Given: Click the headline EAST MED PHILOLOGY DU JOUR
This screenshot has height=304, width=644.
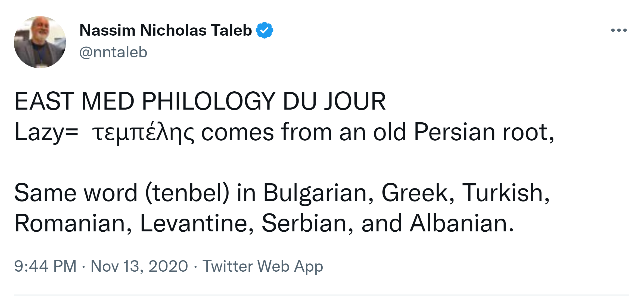Looking at the screenshot, I should [200, 101].
